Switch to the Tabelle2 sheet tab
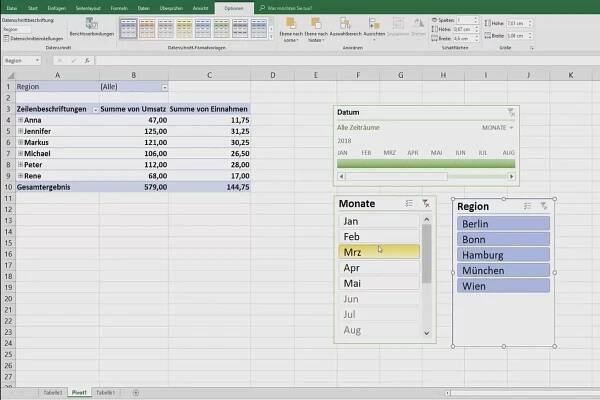 click(52, 392)
